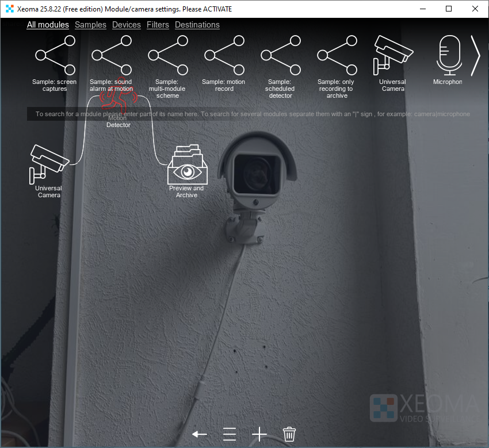The height and width of the screenshot is (448, 489).
Task: Click the back arrow at the bottom
Action: tap(199, 434)
